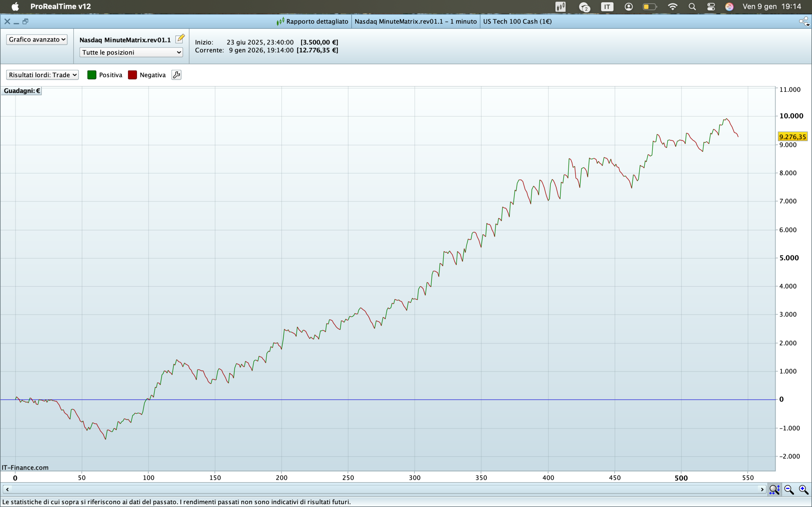This screenshot has height=507, width=812.
Task: Click the share icon in the title bar
Action: (804, 22)
